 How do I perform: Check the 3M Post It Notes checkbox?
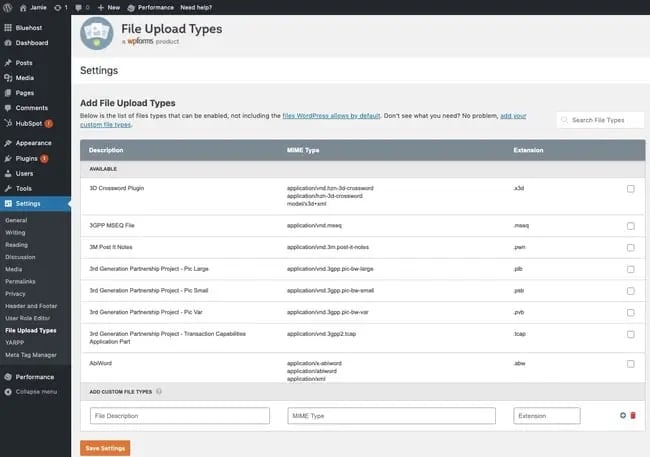(631, 248)
